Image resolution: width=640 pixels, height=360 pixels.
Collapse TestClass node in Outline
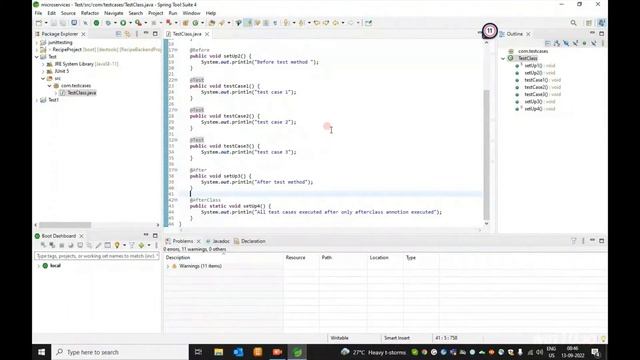coord(504,58)
